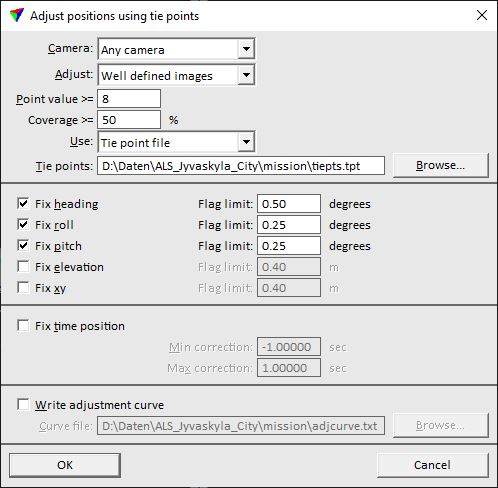Click the Fix elevation label text
Image resolution: width=498 pixels, height=488 pixels.
69,267
